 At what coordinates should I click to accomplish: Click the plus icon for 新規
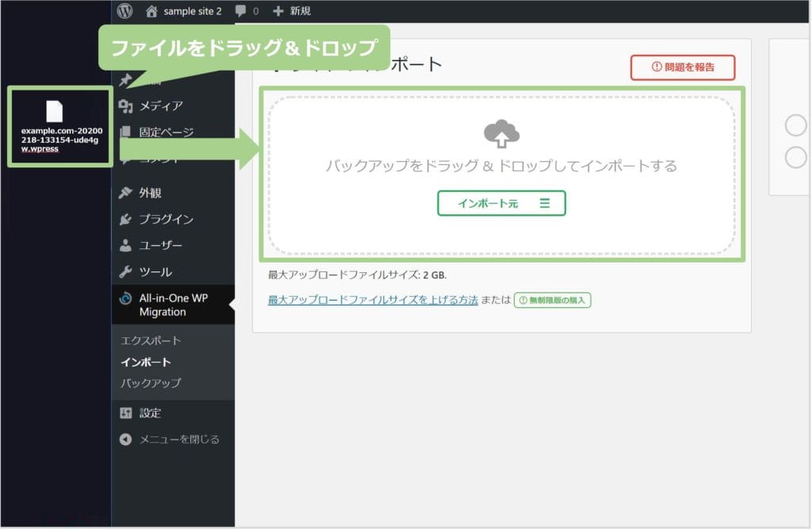pos(278,11)
